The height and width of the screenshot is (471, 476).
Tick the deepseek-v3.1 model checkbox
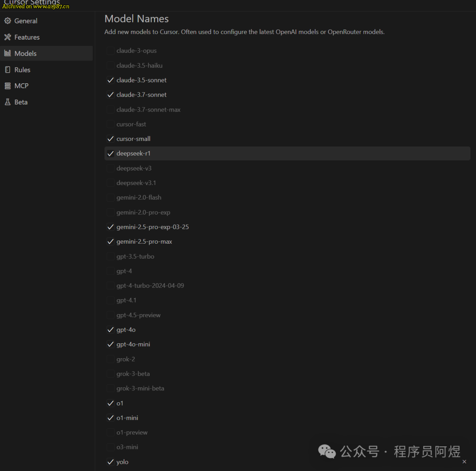(111, 183)
